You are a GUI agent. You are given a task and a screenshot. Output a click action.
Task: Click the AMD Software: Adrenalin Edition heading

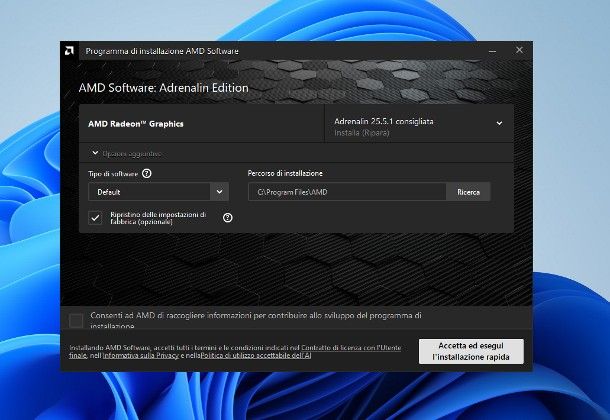[163, 87]
